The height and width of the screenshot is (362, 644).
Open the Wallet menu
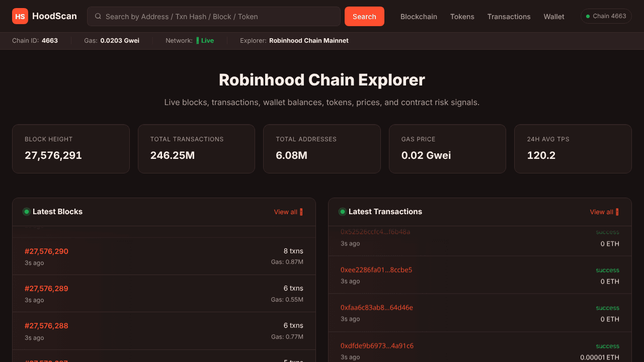[x=554, y=17]
